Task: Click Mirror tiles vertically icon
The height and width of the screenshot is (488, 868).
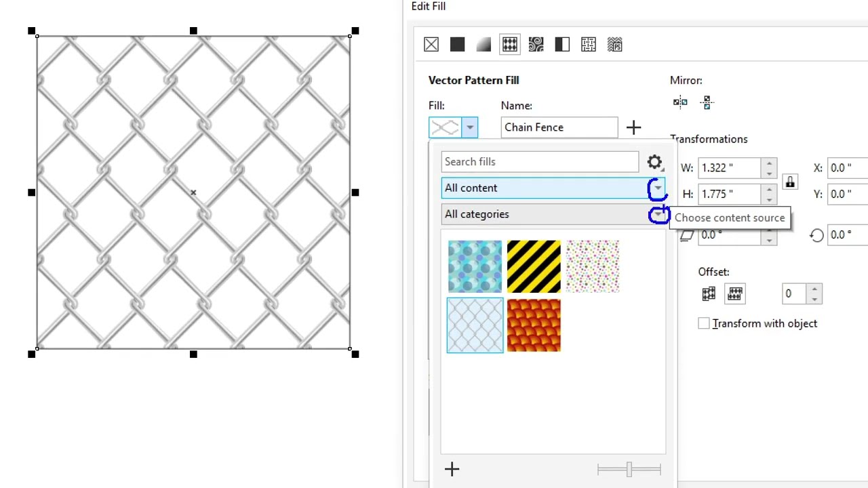Action: tap(707, 102)
